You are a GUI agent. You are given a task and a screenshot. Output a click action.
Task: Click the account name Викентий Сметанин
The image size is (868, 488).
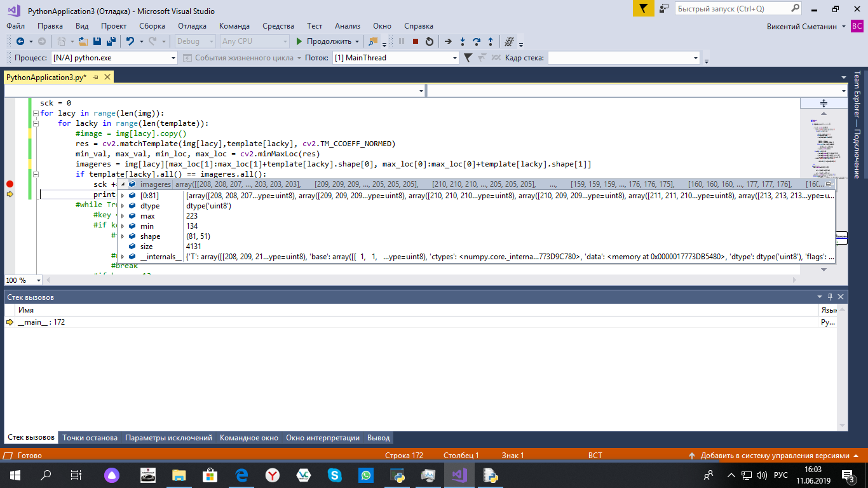click(802, 27)
